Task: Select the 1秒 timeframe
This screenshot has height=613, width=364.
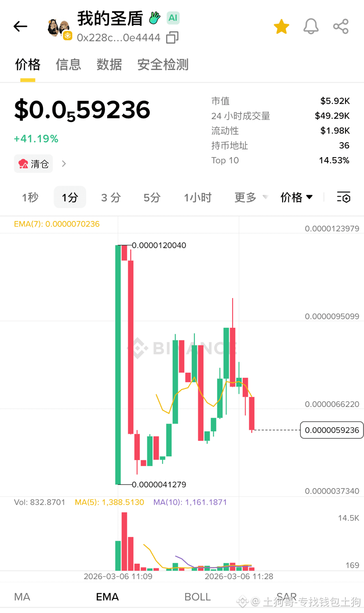Action: point(30,198)
